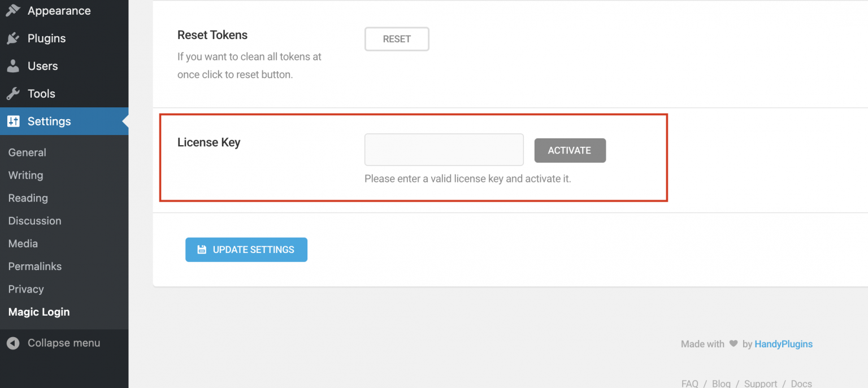The height and width of the screenshot is (388, 868).
Task: Open the HandyPlugins website link
Action: [783, 343]
